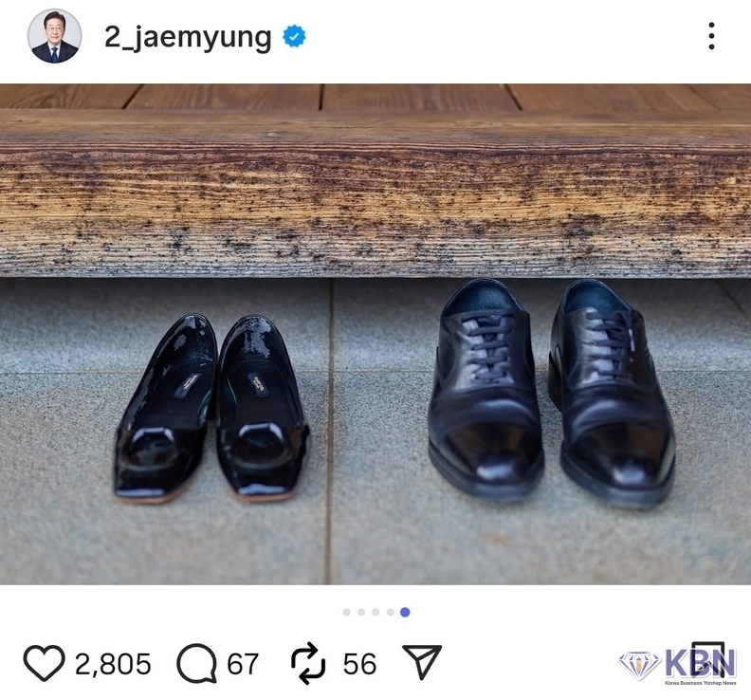The image size is (751, 700).
Task: Open the 2_jaemyung profile avatar
Action: click(x=54, y=36)
